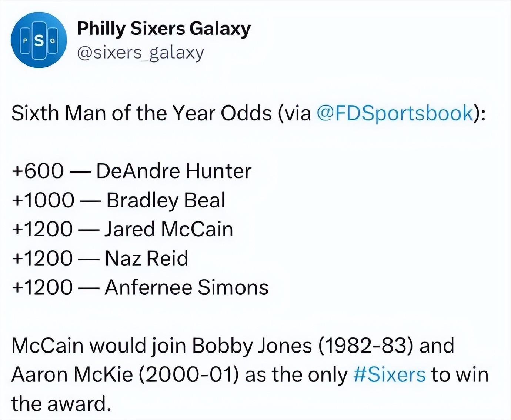Click the letter G in the PSG logo
The width and height of the screenshot is (511, 420).
click(x=53, y=41)
